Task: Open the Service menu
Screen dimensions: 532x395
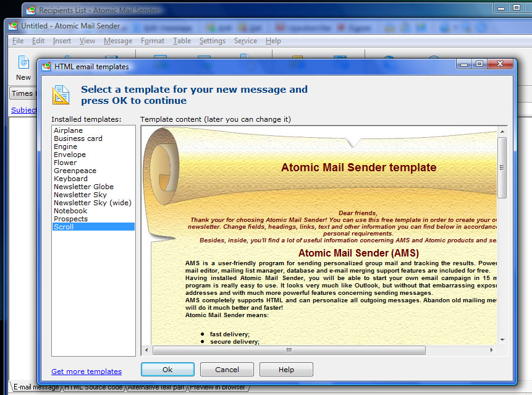Action: [245, 41]
